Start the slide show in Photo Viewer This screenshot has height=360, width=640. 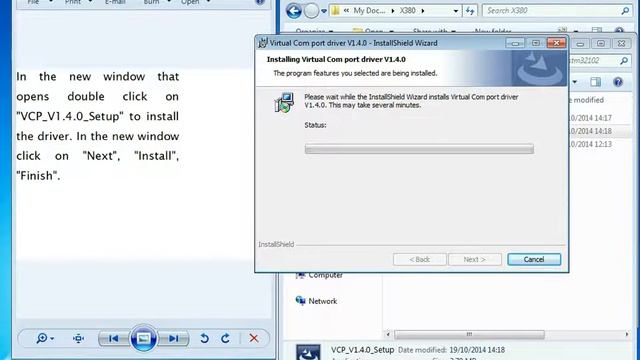[x=143, y=338]
